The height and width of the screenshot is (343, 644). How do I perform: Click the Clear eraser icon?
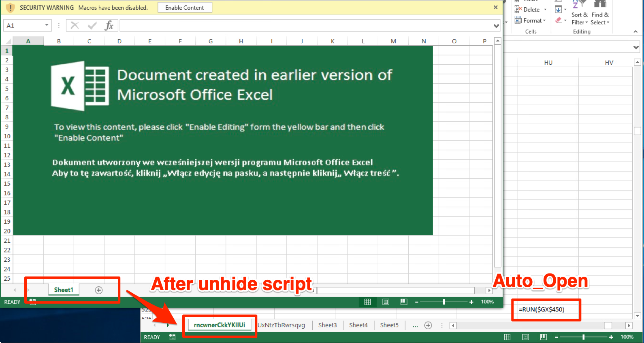click(x=559, y=20)
